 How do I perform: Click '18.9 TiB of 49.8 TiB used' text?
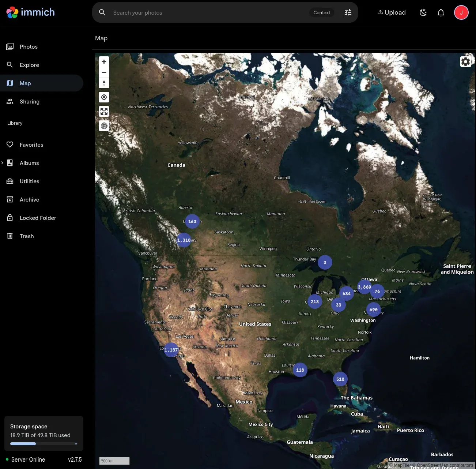click(40, 435)
